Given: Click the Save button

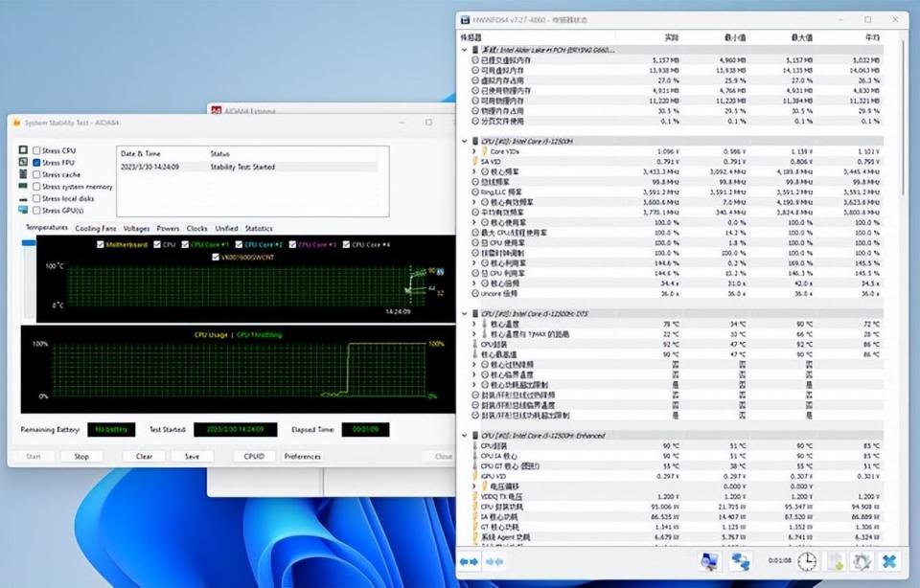Looking at the screenshot, I should pos(192,456).
